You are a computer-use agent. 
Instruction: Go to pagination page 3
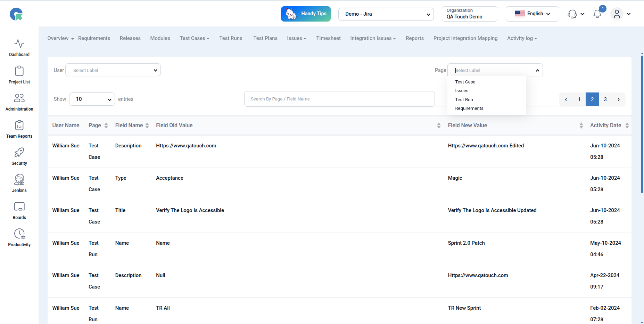point(605,99)
